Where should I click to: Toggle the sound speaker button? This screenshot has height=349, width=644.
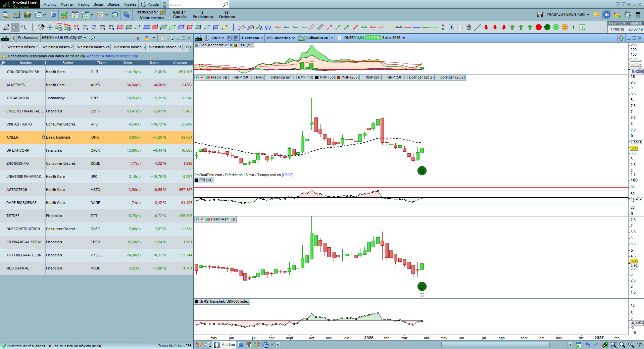click(606, 14)
